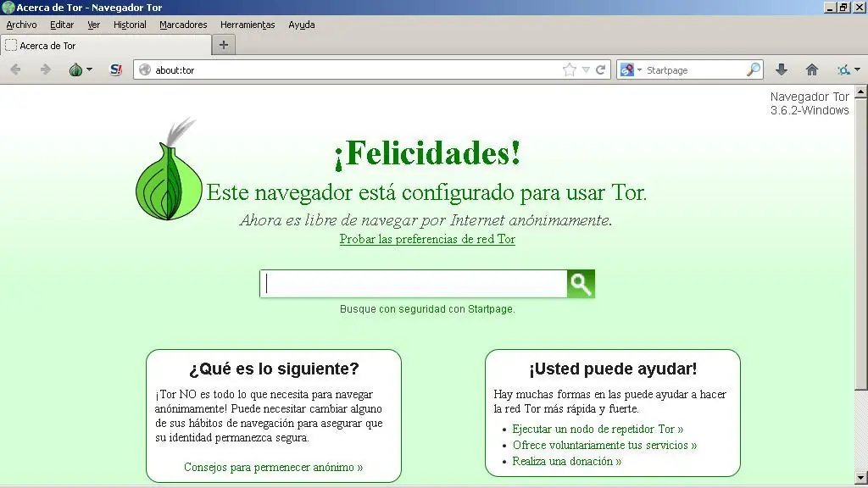Expand the last toolbar icon's dropdown arrow

[858, 69]
